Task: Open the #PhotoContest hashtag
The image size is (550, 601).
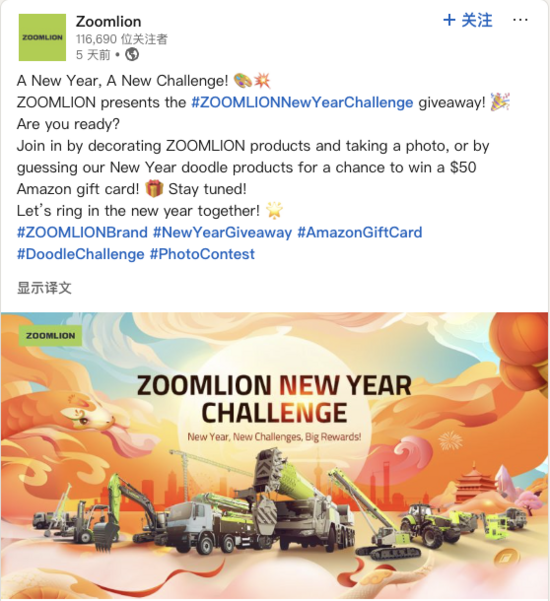Action: click(202, 254)
